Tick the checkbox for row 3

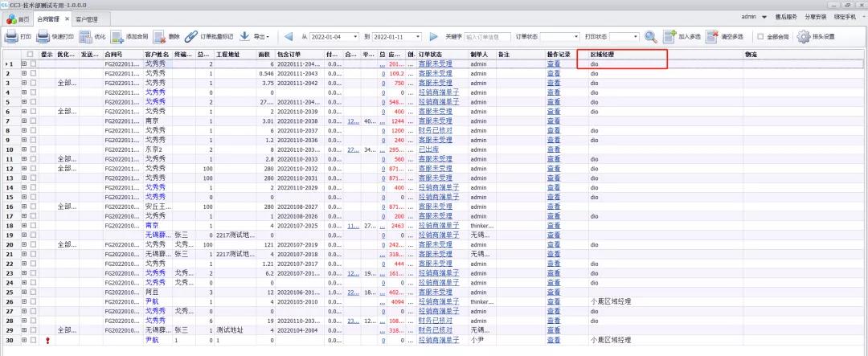click(33, 83)
